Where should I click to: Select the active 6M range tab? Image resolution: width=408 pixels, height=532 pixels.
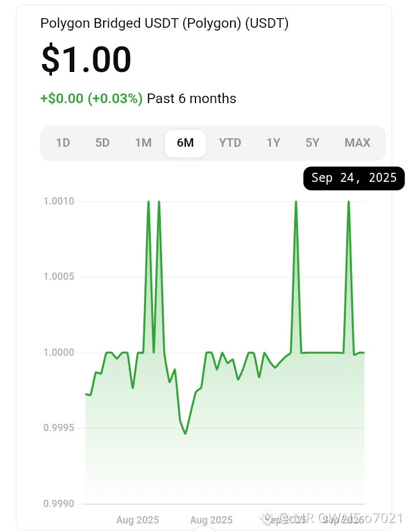[185, 143]
